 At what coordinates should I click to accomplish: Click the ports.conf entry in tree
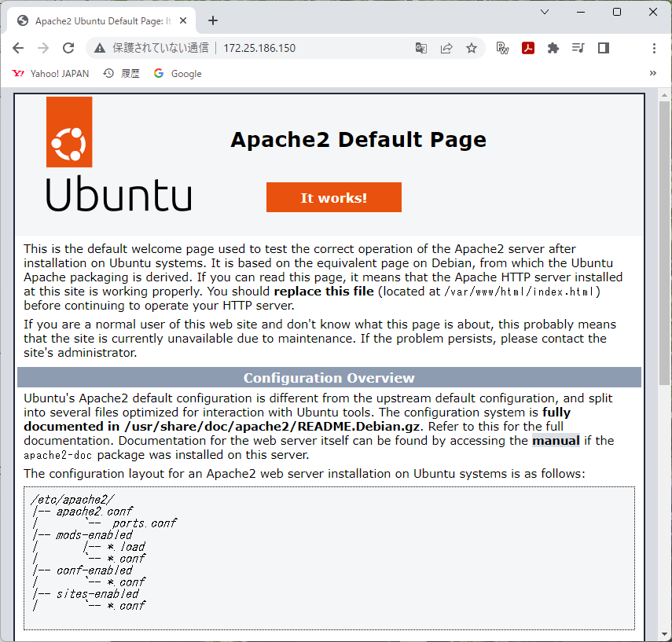(145, 523)
